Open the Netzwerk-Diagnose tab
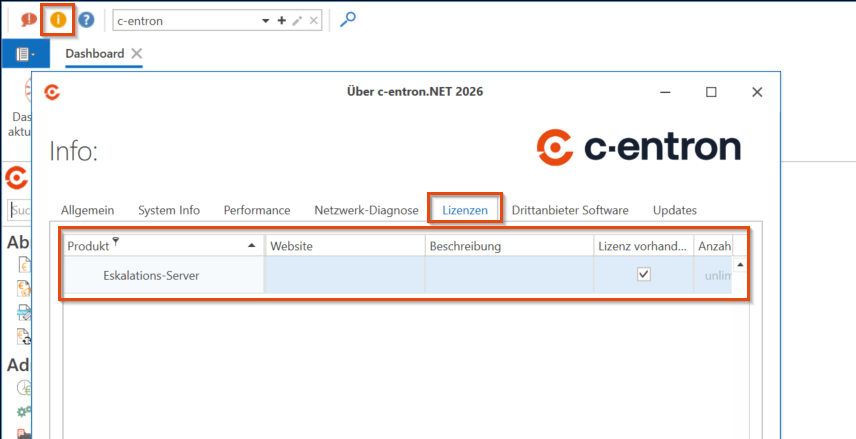Image resolution: width=856 pixels, height=439 pixels. pos(366,210)
